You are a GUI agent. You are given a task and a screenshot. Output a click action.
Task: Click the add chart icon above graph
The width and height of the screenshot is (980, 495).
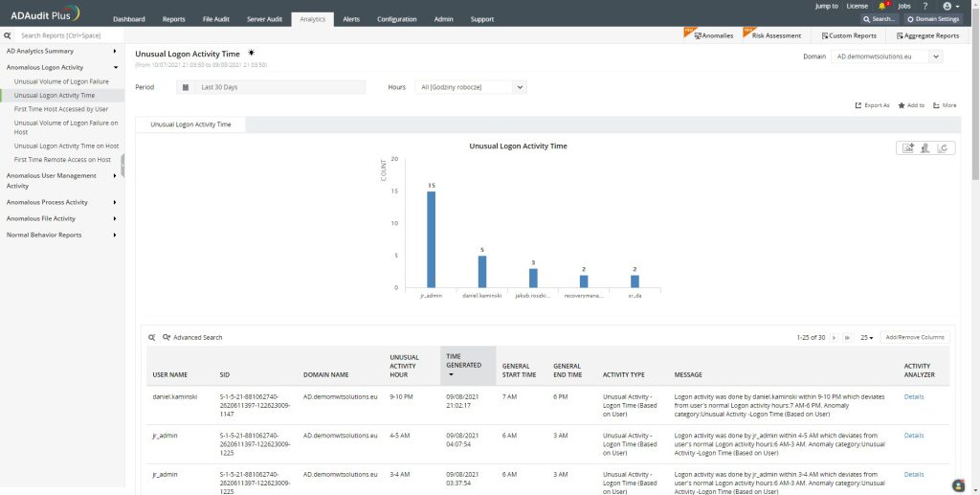click(907, 147)
